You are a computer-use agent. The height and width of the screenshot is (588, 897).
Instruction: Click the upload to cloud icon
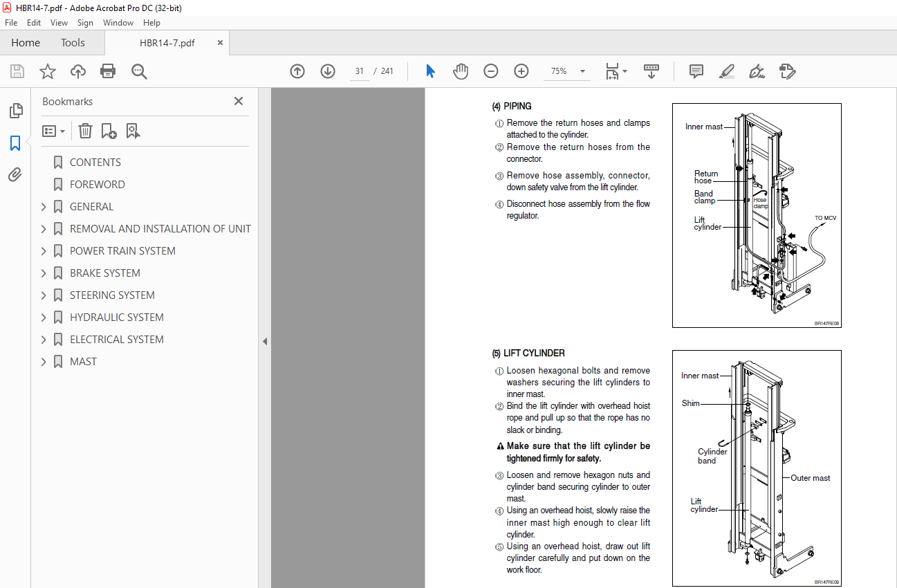tap(78, 71)
